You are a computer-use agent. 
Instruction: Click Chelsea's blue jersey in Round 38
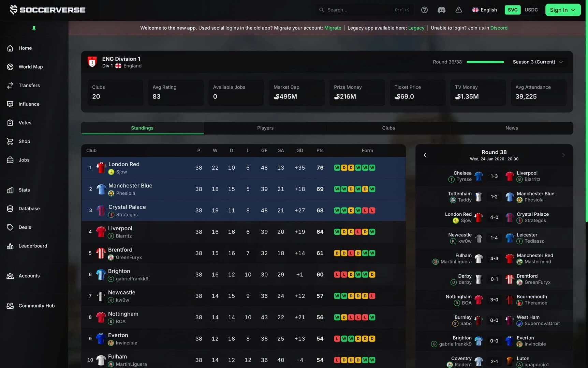pos(479,176)
